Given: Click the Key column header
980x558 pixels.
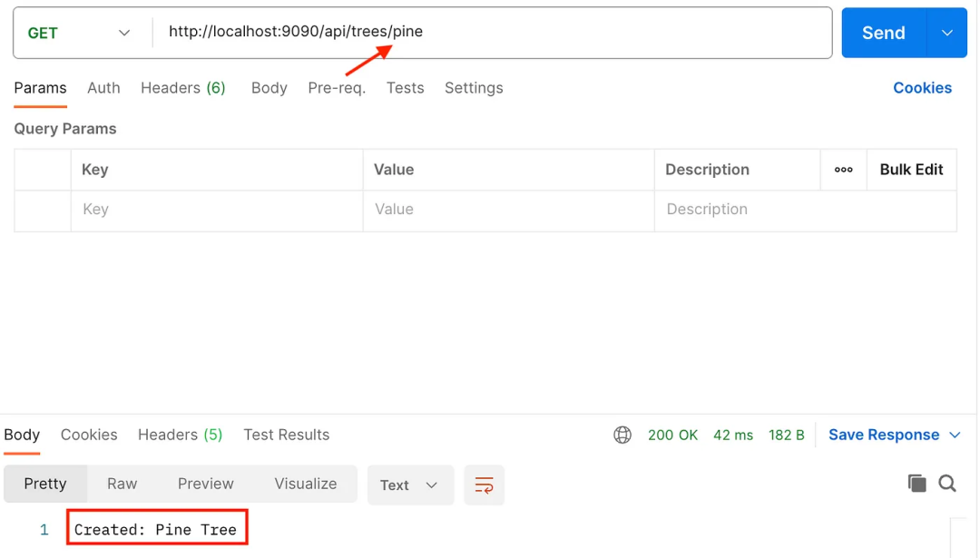Looking at the screenshot, I should click(95, 170).
